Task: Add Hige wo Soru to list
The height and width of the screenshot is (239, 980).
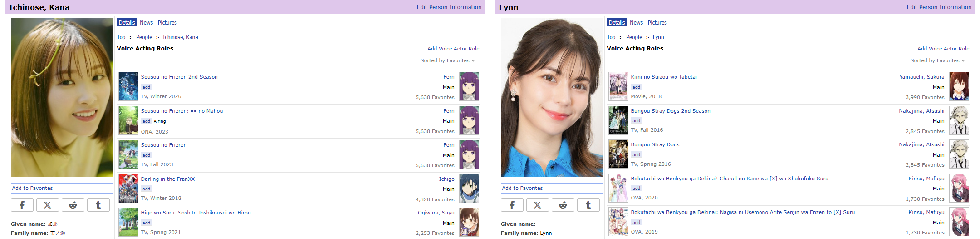Action: pos(146,223)
